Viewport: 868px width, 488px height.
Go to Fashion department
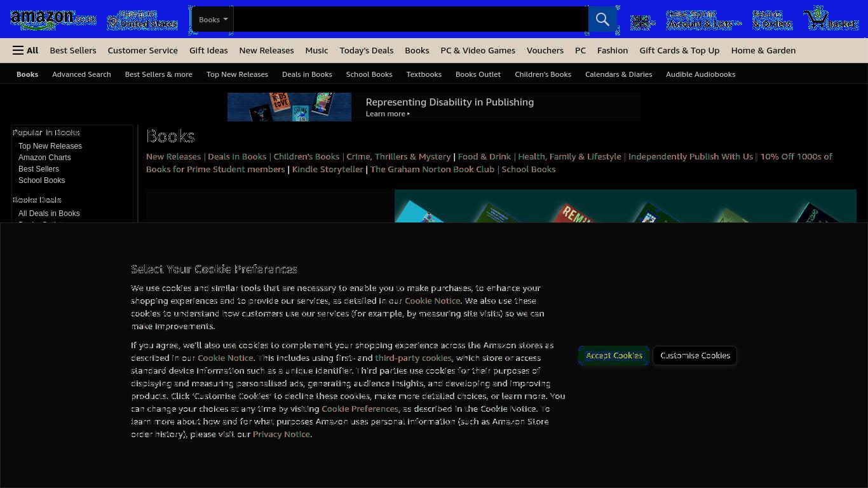[613, 50]
